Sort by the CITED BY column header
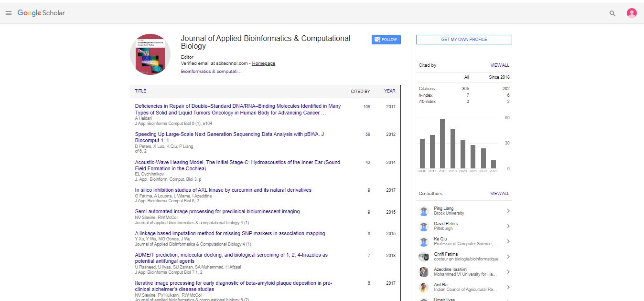This screenshot has height=301, width=644. [x=360, y=91]
